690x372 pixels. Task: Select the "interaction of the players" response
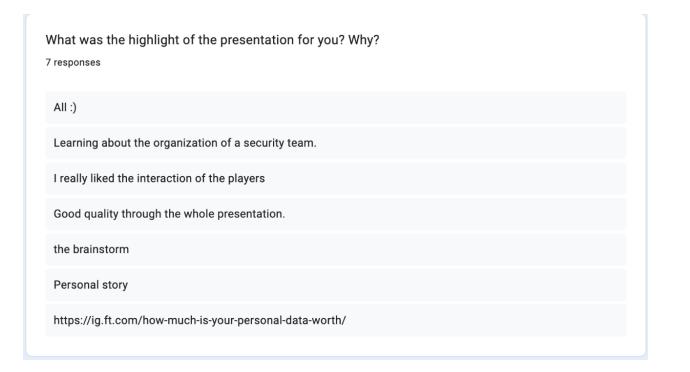(336, 178)
